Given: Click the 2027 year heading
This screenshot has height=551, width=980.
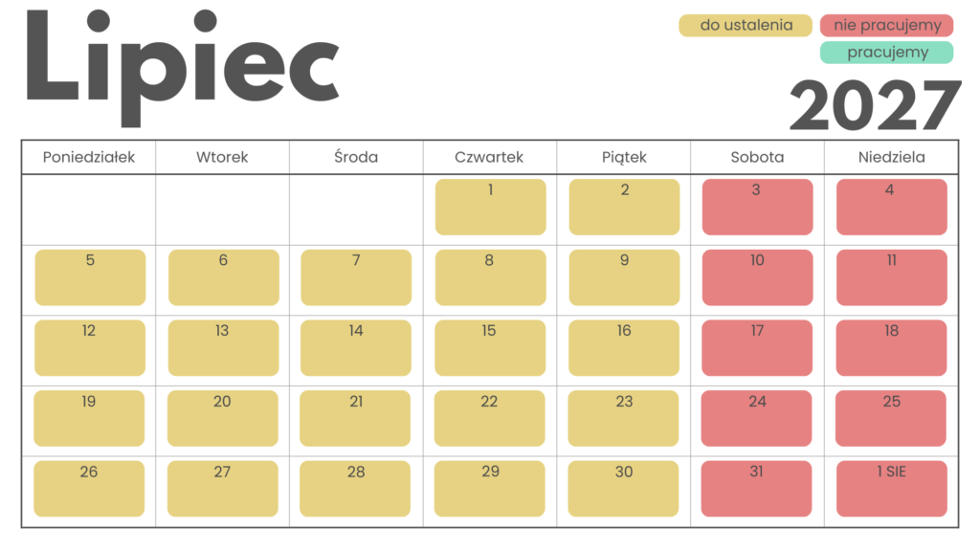Looking at the screenshot, I should pyautogui.click(x=876, y=105).
